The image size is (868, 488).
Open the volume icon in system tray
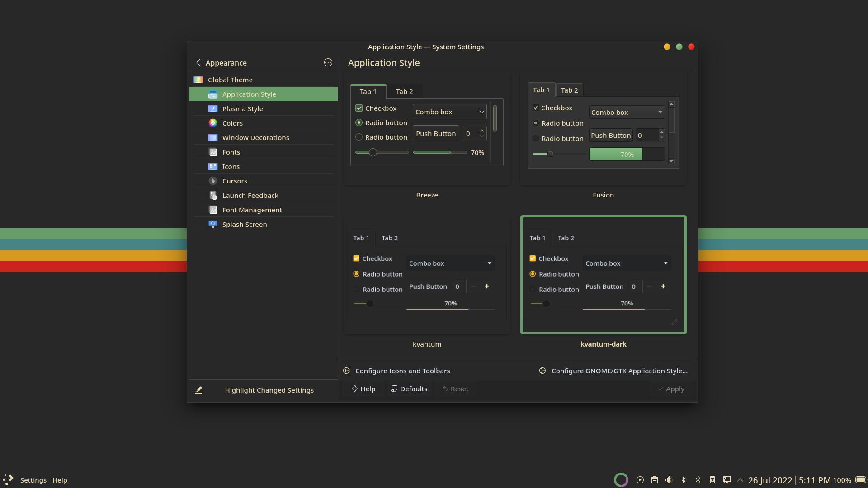coord(669,480)
